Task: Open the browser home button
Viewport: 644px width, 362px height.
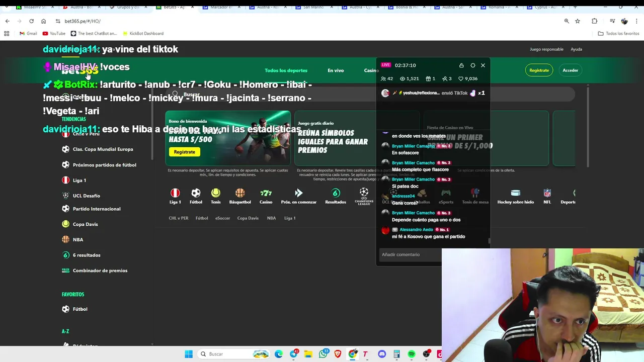Action: point(43,21)
